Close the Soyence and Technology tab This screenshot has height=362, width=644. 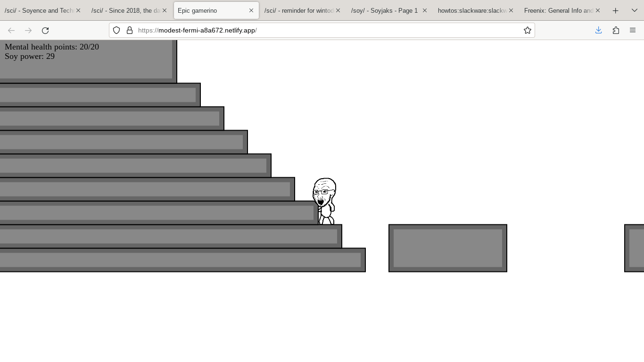[x=78, y=10]
